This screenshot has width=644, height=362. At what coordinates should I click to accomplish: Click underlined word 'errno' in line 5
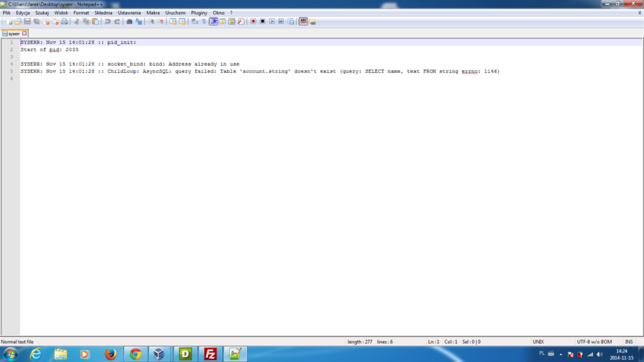(x=469, y=71)
